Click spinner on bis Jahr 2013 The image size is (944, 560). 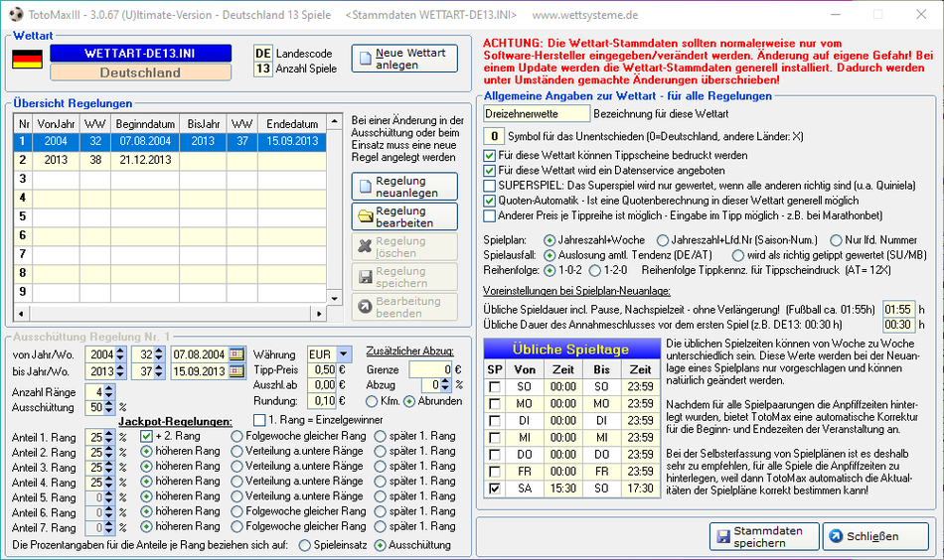(x=120, y=371)
